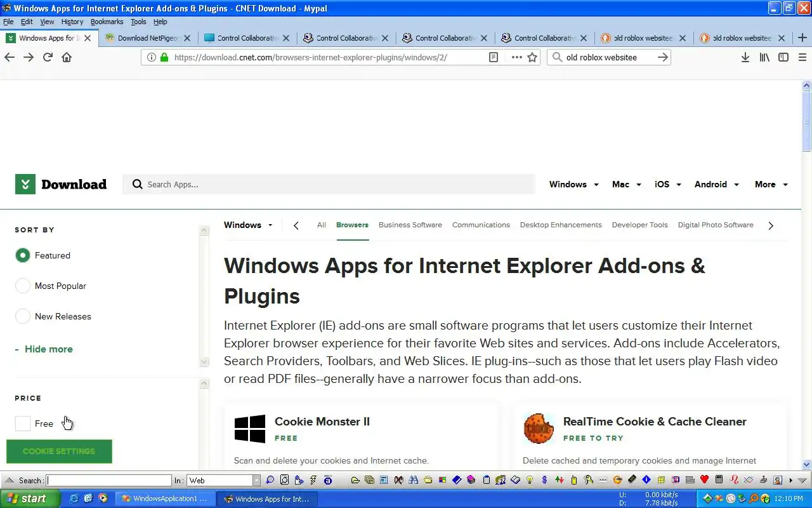Screen dimensions: 812x508
Task: Open the History menu
Action: (72, 22)
